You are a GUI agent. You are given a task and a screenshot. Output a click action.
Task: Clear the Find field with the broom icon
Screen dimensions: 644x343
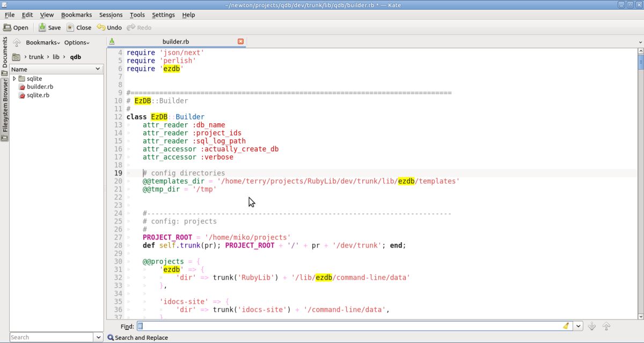click(566, 326)
